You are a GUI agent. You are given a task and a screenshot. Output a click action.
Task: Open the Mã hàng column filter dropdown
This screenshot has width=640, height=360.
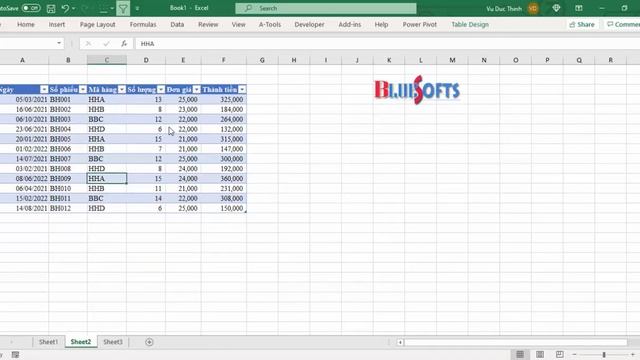tap(122, 89)
